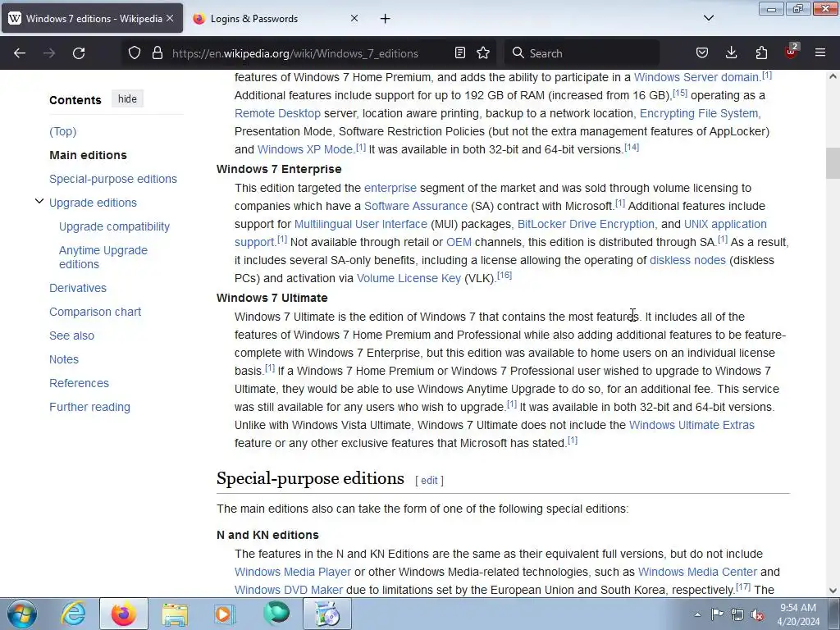Open the Windows Media Player link
This screenshot has width=840, height=630.
coord(293,572)
